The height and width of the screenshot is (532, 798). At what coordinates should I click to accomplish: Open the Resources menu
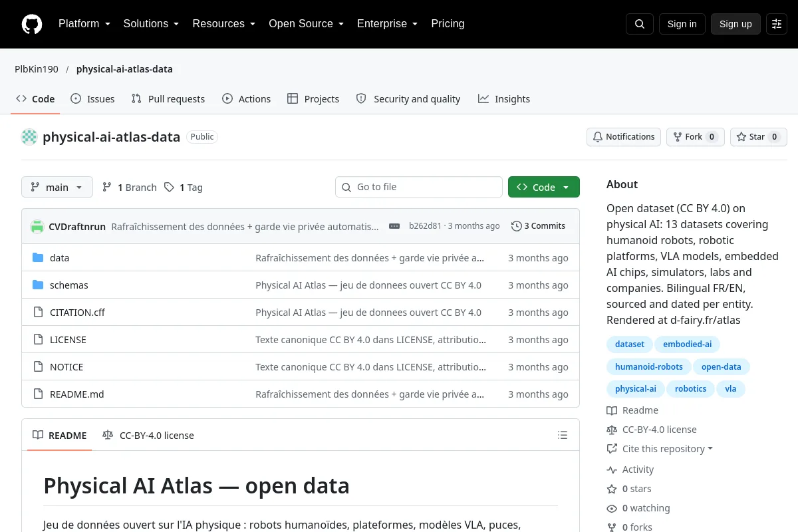pyautogui.click(x=224, y=24)
